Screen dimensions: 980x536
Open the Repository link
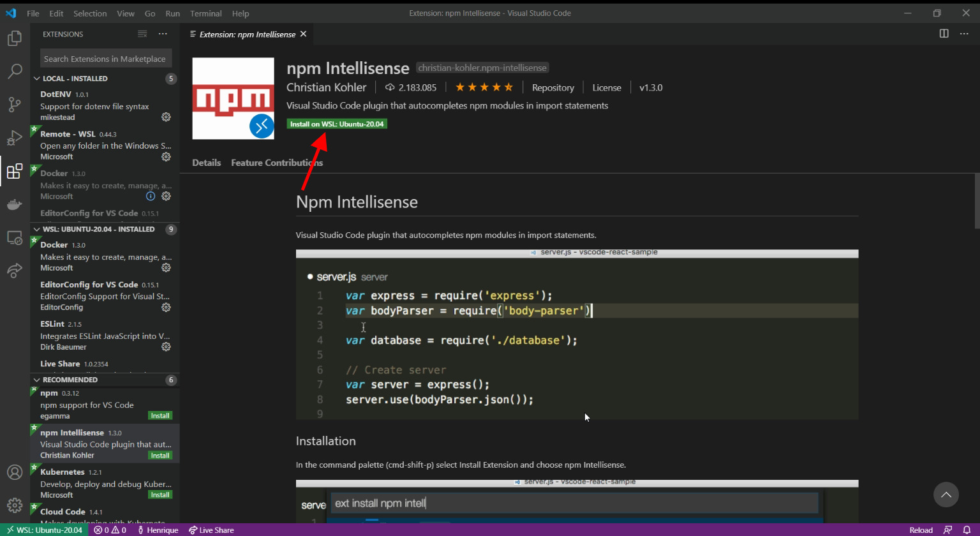point(553,87)
